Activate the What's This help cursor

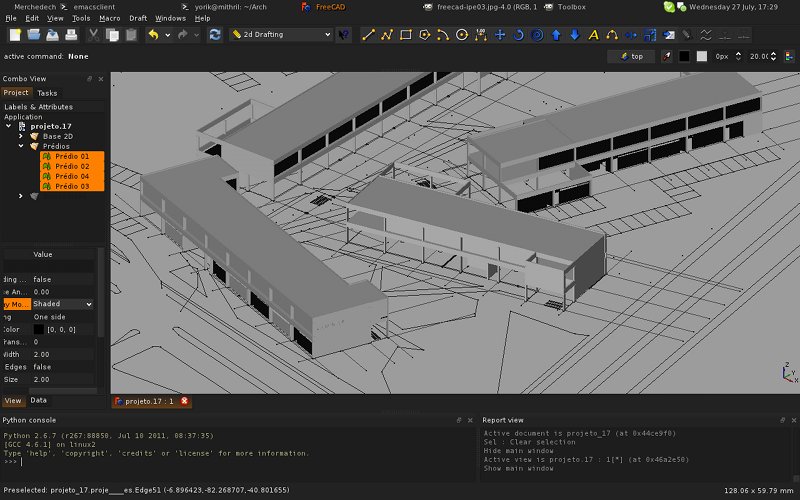point(344,35)
